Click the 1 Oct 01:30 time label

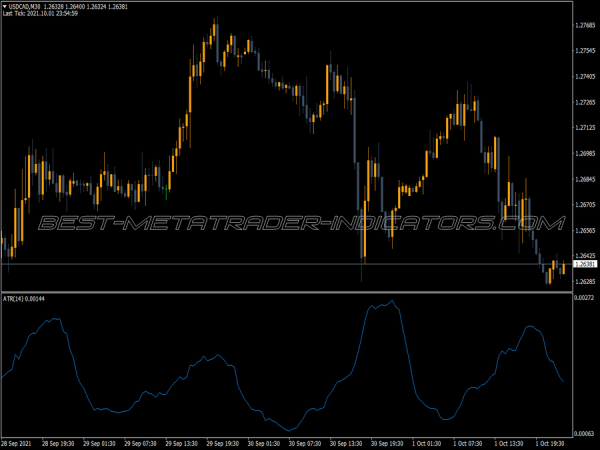[x=426, y=444]
